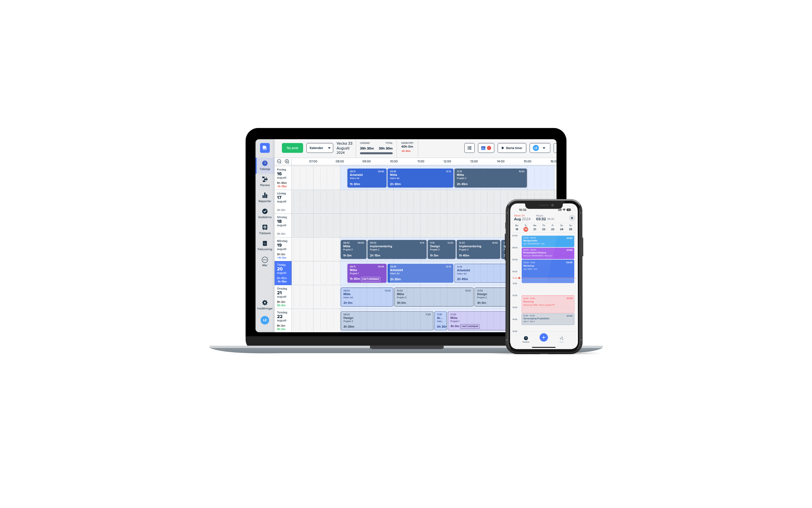Viewport: 812px width, 508px height.
Task: Expand the Kalender dropdown menu
Action: coord(319,147)
